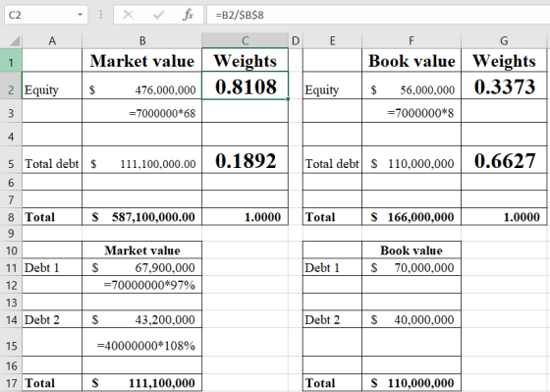
Task: Select weight cell 0.1892
Action: [246, 160]
